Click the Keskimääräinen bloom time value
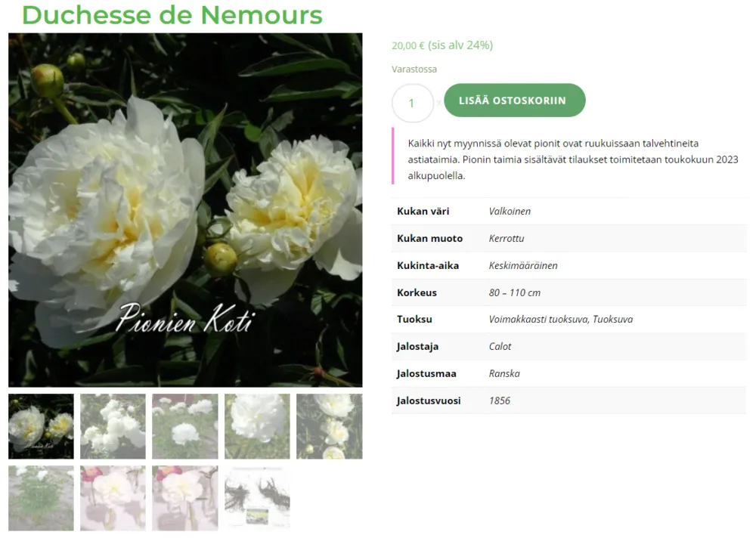The height and width of the screenshot is (538, 756). [x=523, y=265]
